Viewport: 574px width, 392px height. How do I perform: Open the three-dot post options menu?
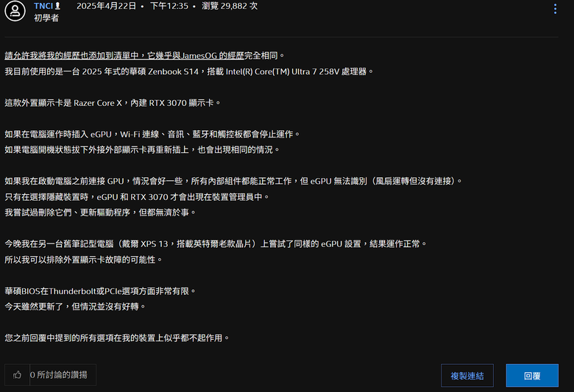point(555,9)
